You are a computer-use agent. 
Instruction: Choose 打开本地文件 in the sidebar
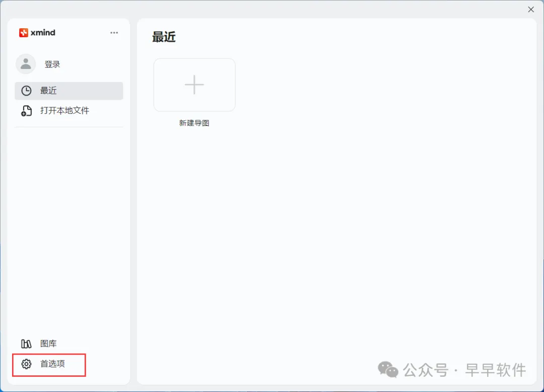(69, 111)
